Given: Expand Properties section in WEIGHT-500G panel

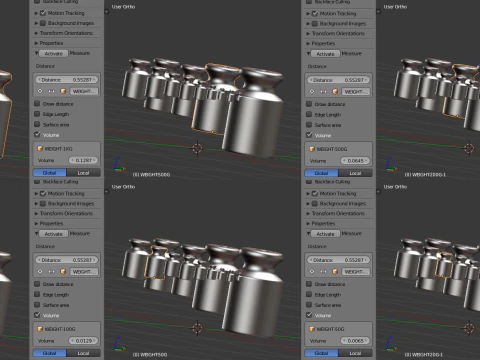Looking at the screenshot, I should 308,44.
